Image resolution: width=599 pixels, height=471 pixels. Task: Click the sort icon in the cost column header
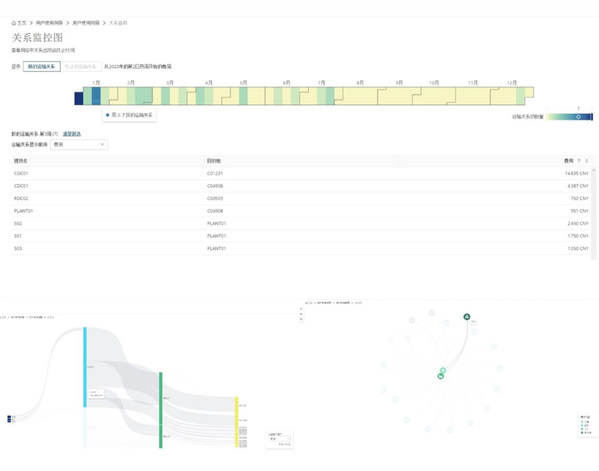pos(586,161)
